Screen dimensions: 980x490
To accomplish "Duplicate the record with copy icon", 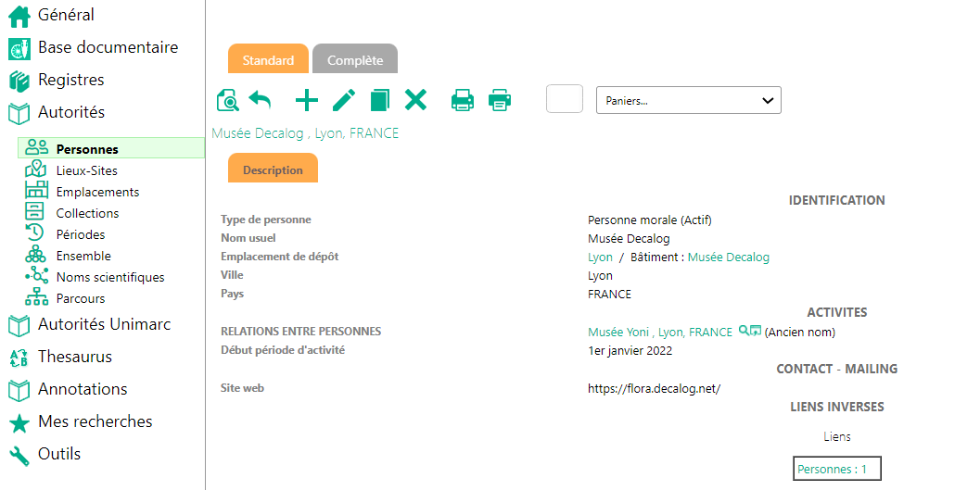I will coord(379,100).
